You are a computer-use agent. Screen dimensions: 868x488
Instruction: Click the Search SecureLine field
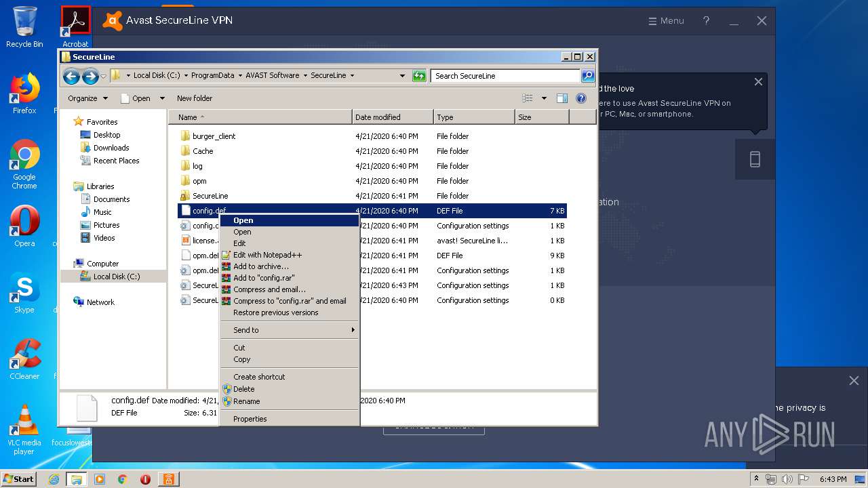pos(506,76)
